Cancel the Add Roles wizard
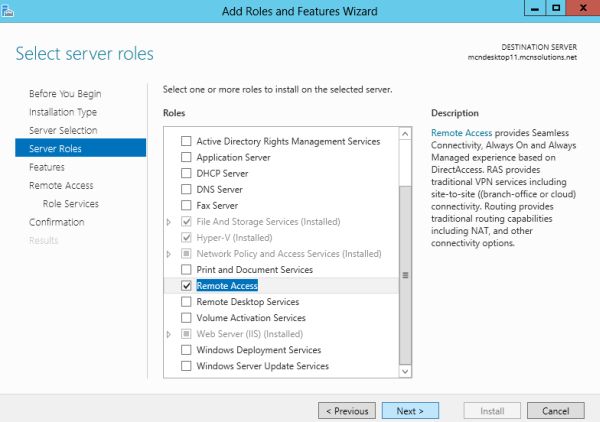Image resolution: width=600 pixels, height=422 pixels. 555,410
